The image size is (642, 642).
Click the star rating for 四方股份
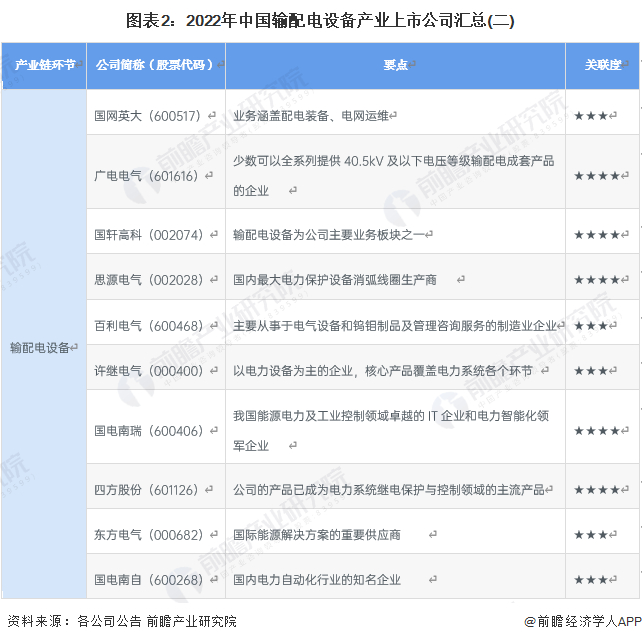[x=597, y=490]
